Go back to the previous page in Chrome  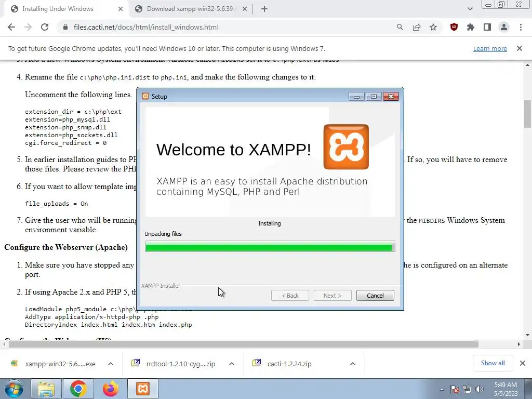pos(11,27)
